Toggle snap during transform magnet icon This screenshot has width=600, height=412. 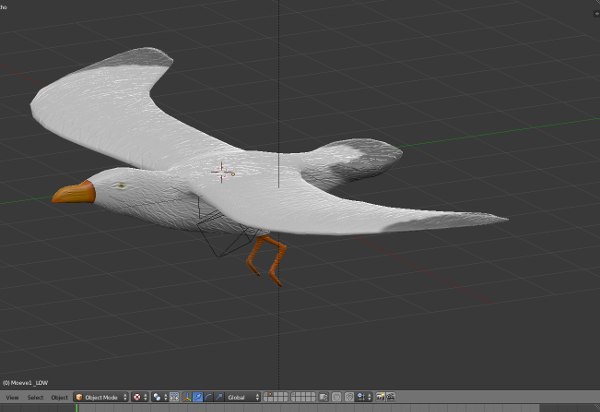(x=349, y=397)
